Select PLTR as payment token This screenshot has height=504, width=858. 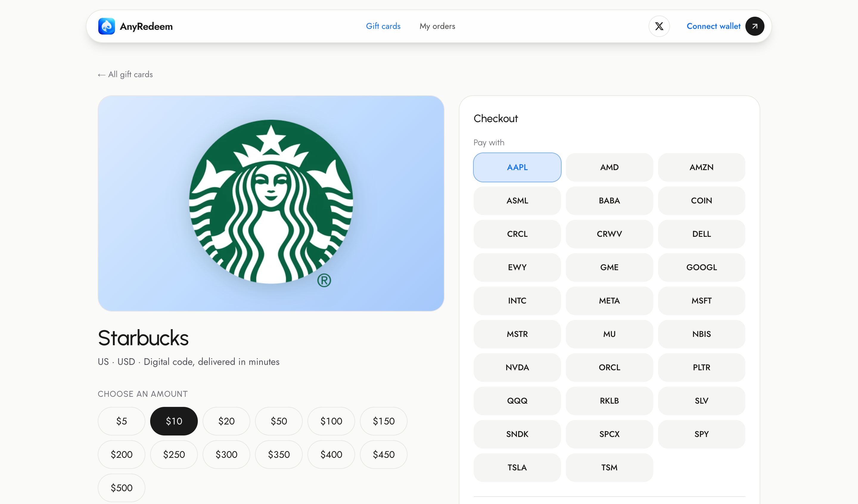point(701,368)
